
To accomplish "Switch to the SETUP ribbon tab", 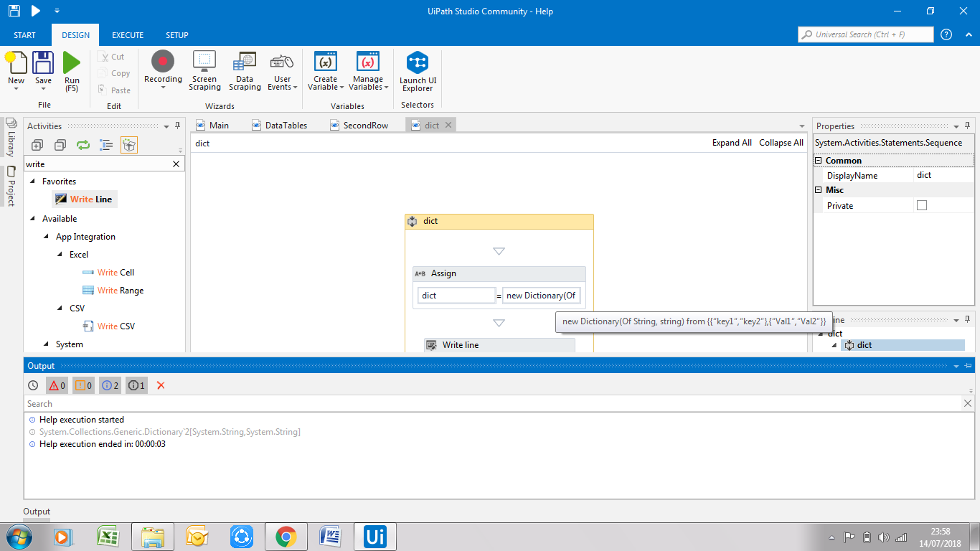I will click(177, 35).
